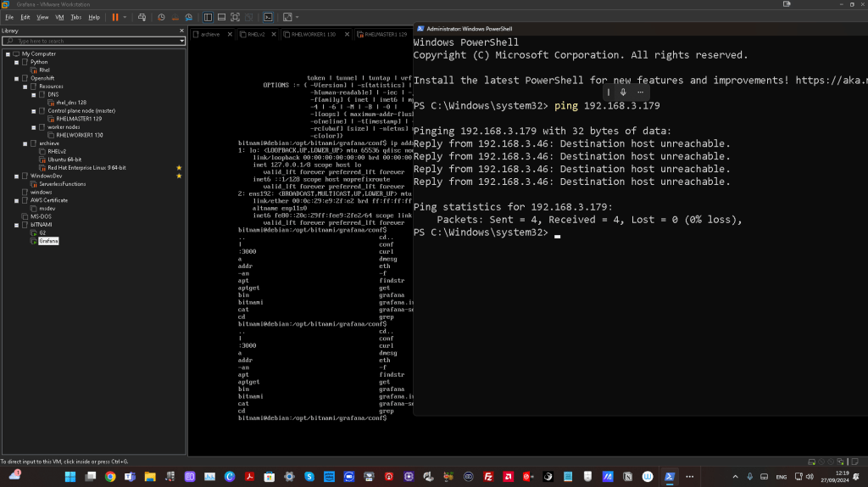Close the RHELv2 tab
The image size is (868, 487).
pyautogui.click(x=274, y=34)
